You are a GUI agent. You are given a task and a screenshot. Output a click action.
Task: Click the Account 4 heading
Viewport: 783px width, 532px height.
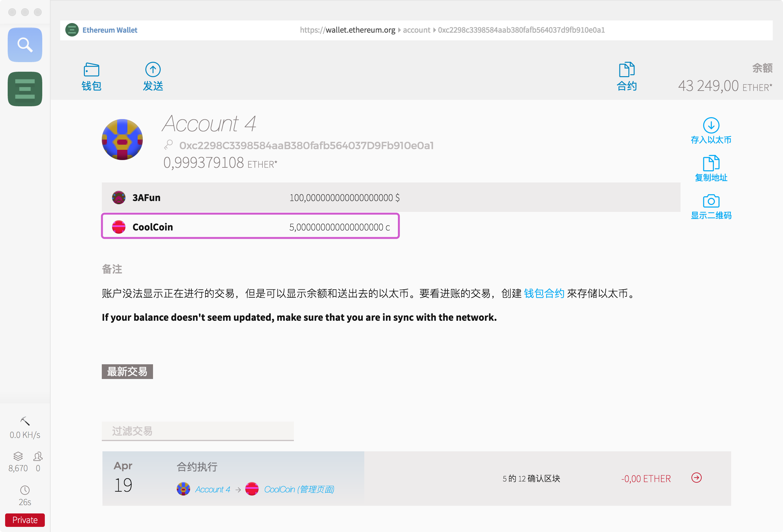click(x=209, y=123)
